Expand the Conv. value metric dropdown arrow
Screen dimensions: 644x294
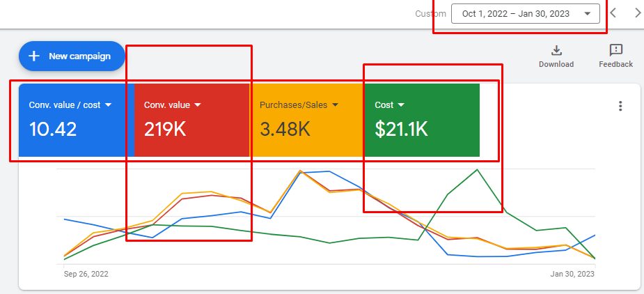point(197,105)
